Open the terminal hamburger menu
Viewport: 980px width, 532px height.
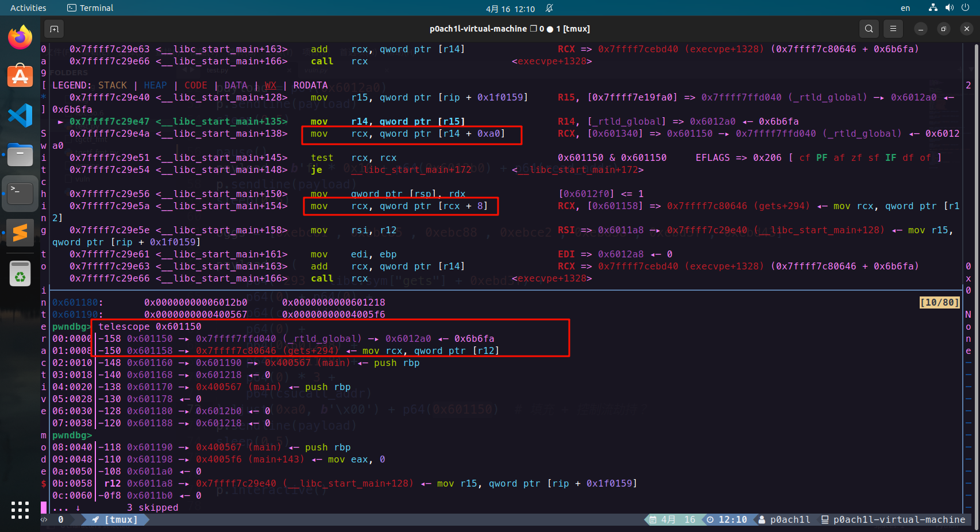(893, 29)
